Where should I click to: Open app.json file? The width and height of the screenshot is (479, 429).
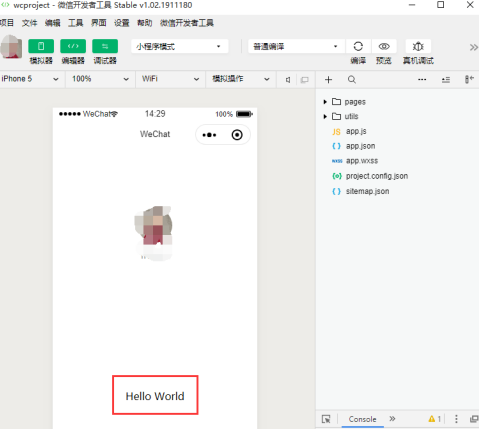(x=360, y=146)
